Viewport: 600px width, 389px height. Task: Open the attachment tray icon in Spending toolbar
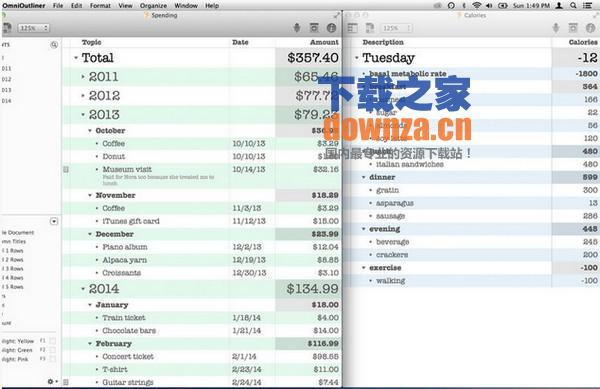(314, 28)
